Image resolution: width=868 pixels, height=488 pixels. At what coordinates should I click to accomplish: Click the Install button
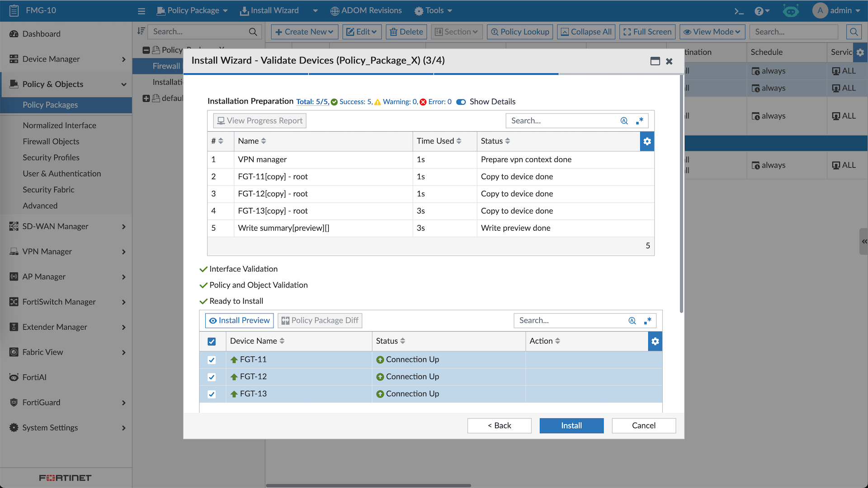point(571,426)
